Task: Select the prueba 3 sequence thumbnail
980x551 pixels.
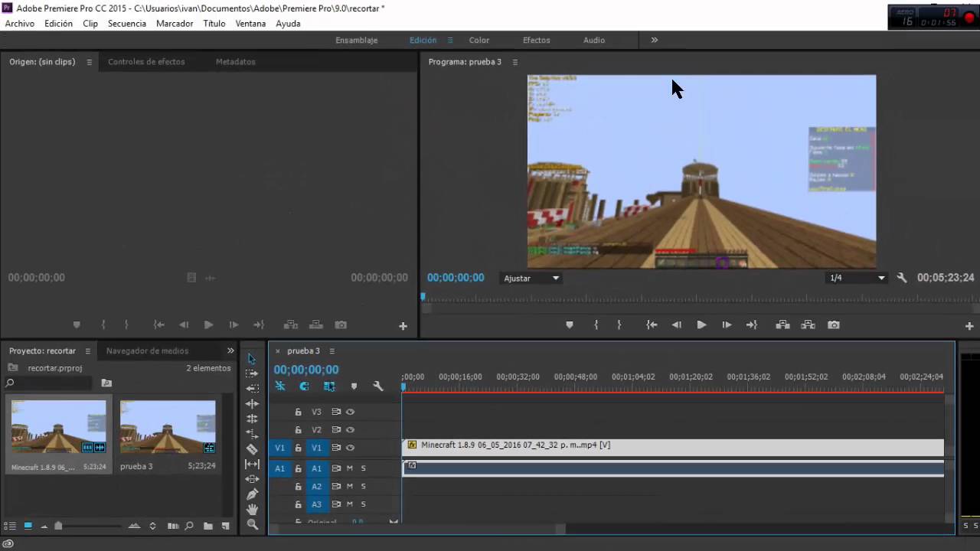Action: pyautogui.click(x=168, y=427)
